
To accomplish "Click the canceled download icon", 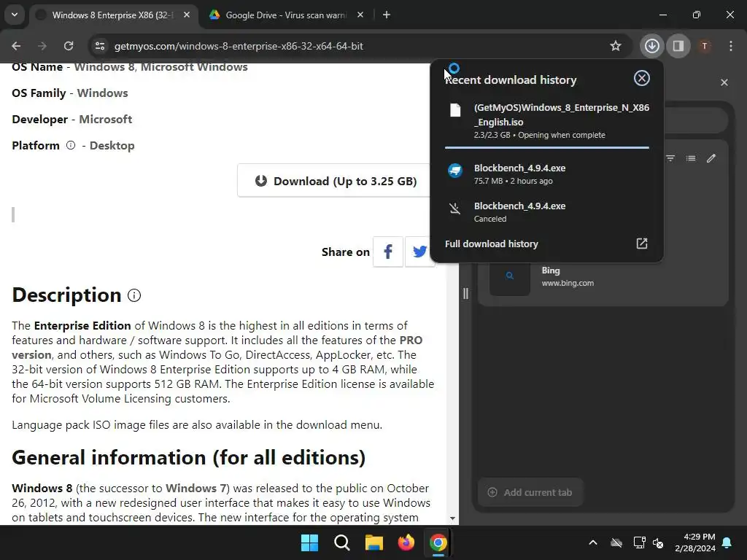I will [x=455, y=208].
